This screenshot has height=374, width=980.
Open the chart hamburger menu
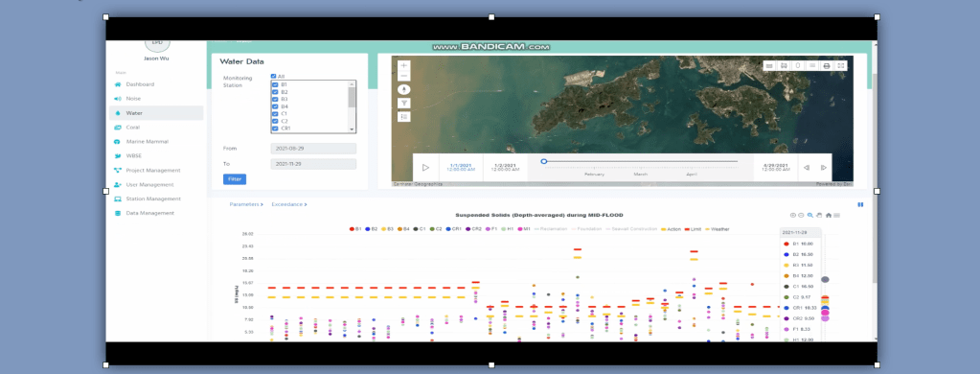(837, 215)
